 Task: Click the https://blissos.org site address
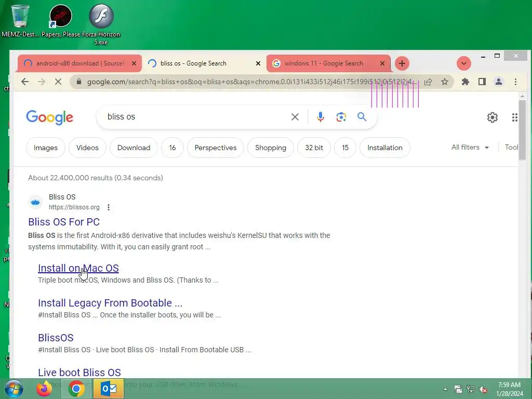click(x=74, y=207)
